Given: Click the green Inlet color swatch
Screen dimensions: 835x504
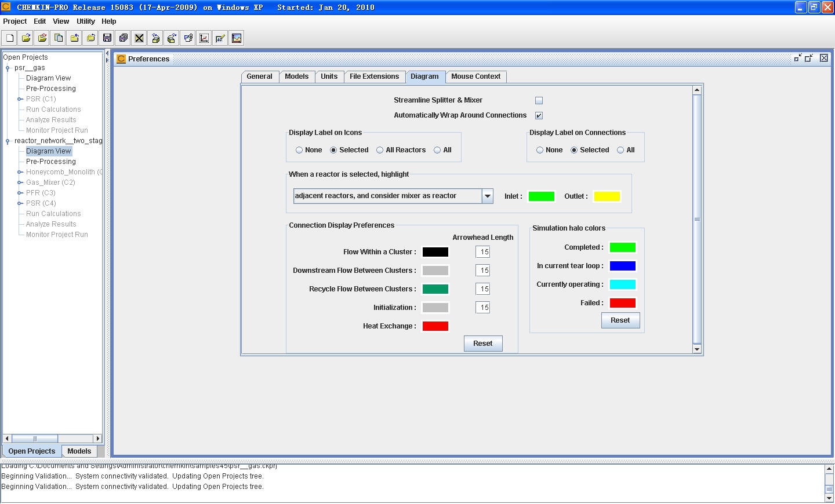Looking at the screenshot, I should 542,196.
